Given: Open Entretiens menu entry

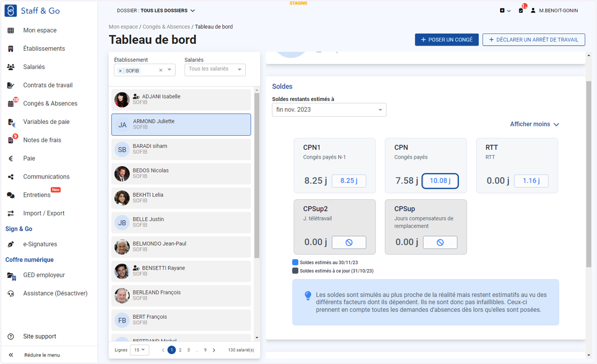Looking at the screenshot, I should click(37, 195).
